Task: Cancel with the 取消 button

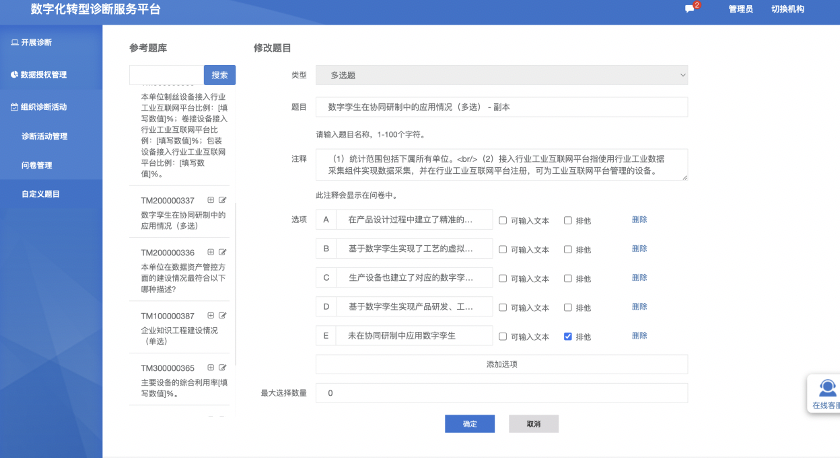Action: (534, 424)
